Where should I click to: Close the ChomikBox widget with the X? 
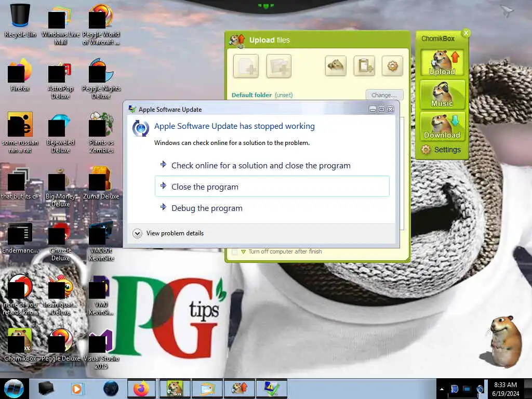point(466,33)
